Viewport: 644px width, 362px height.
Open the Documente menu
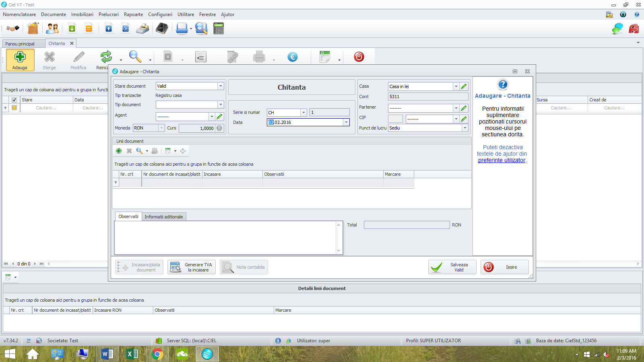(x=54, y=14)
